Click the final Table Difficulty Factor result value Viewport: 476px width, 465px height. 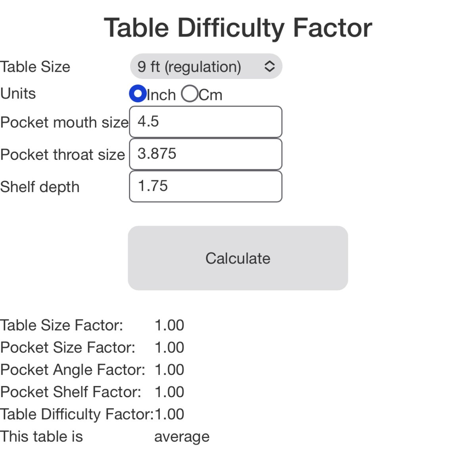click(169, 414)
